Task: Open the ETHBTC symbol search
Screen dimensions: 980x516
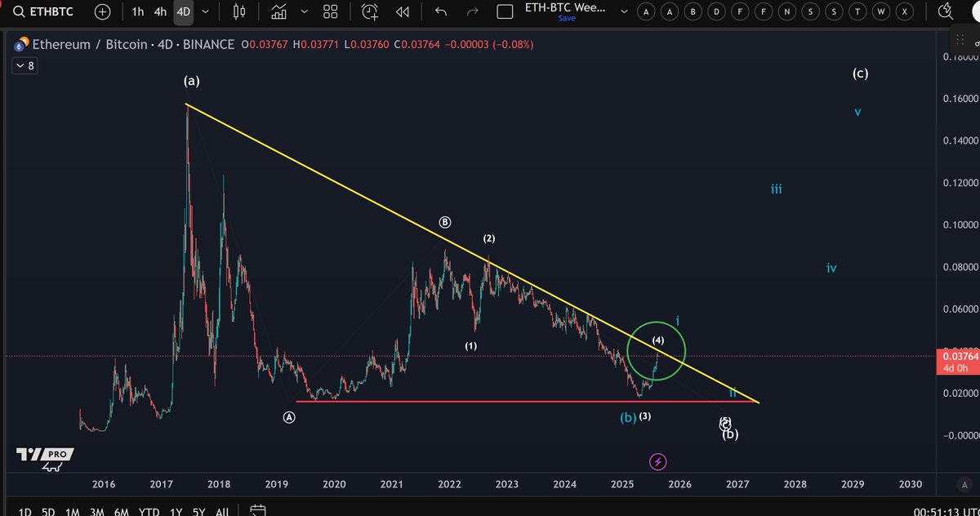Action: tap(44, 12)
